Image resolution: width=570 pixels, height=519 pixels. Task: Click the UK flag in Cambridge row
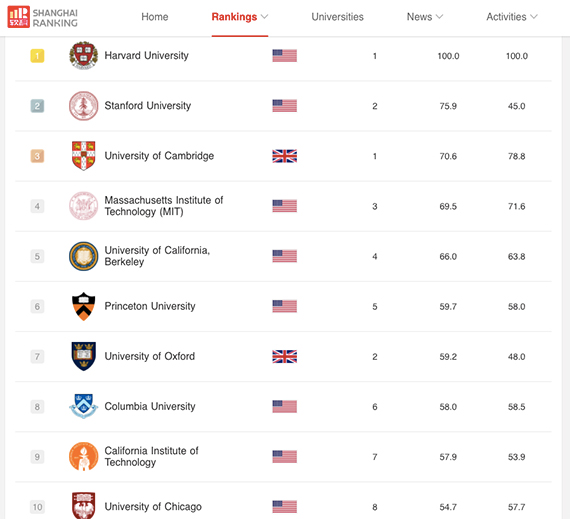(x=285, y=156)
